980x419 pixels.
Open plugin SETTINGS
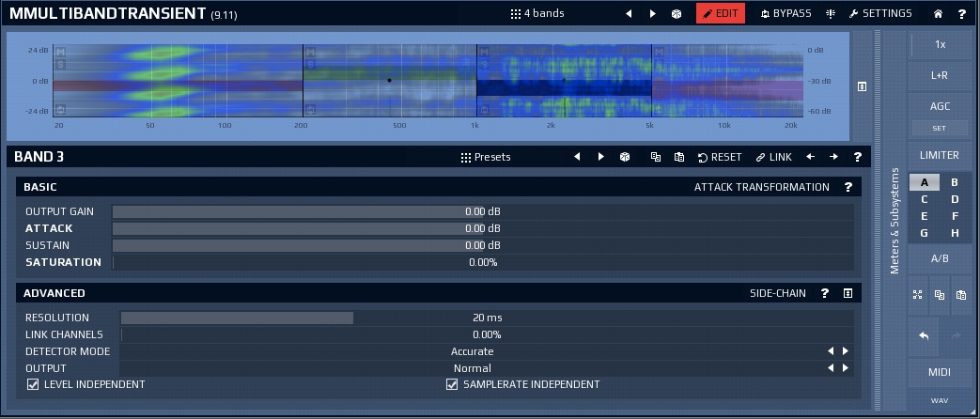coord(880,14)
